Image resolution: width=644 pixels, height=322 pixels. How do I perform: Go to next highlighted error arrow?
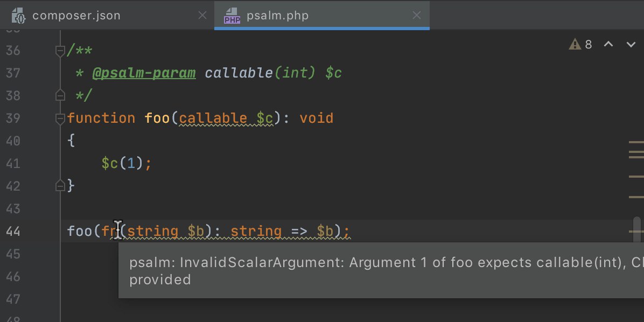(631, 44)
